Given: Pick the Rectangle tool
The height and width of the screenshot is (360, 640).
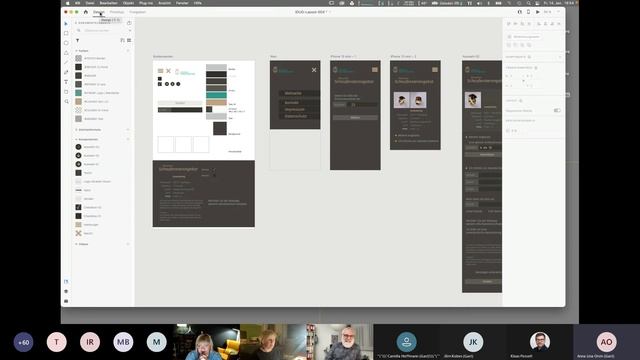Looking at the screenshot, I should click(66, 33).
